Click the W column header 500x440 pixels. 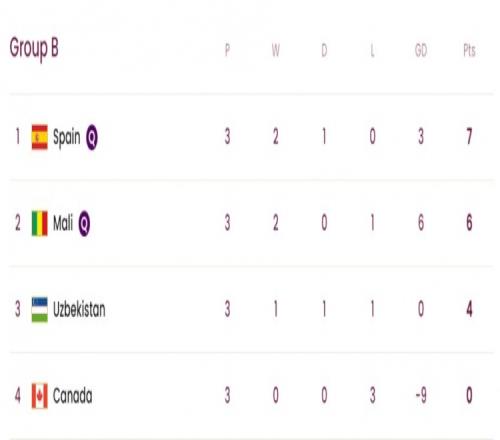tap(276, 51)
